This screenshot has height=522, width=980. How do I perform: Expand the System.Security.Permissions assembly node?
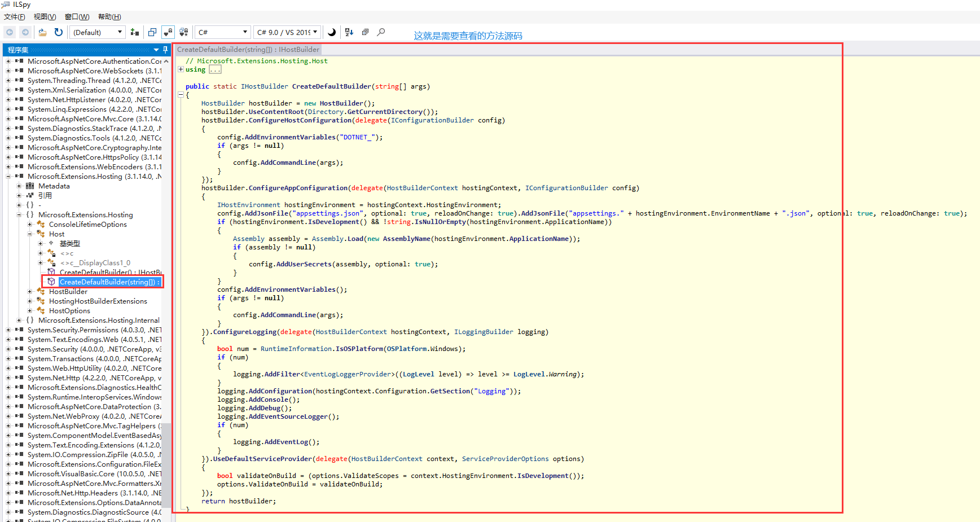click(8, 330)
